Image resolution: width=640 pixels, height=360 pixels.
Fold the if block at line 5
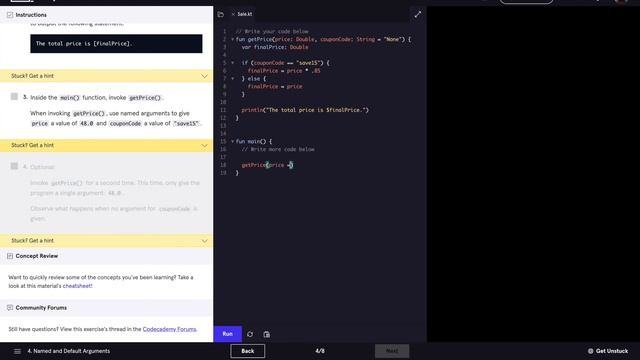[233, 63]
